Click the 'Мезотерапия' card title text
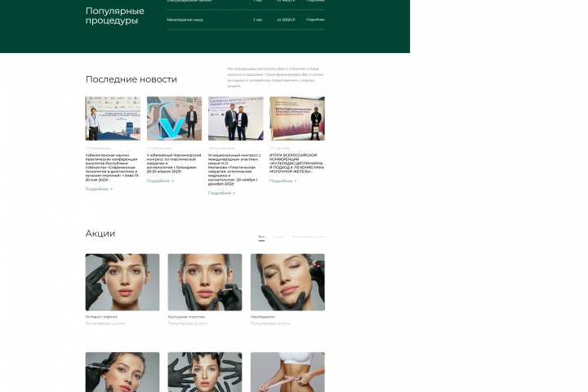This screenshot has height=392, width=588. coord(263,317)
